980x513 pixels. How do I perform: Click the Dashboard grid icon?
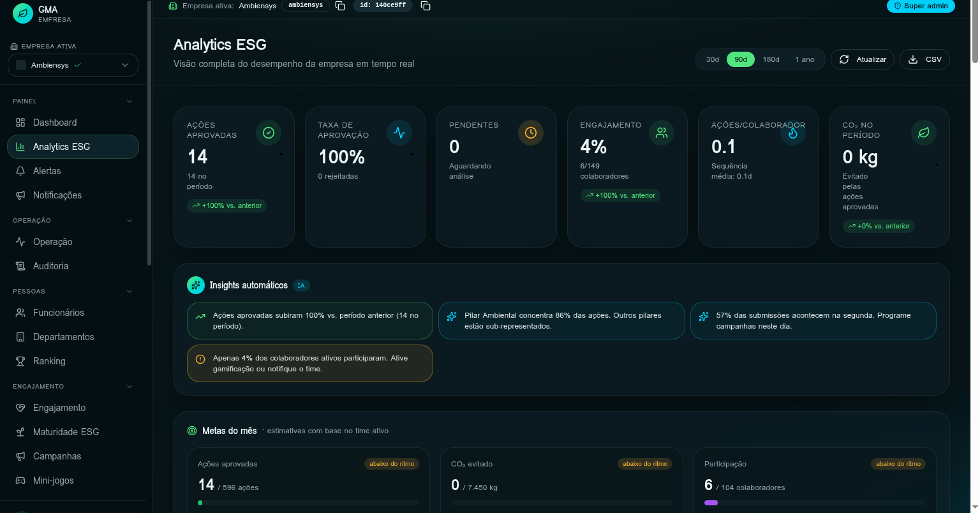(20, 123)
